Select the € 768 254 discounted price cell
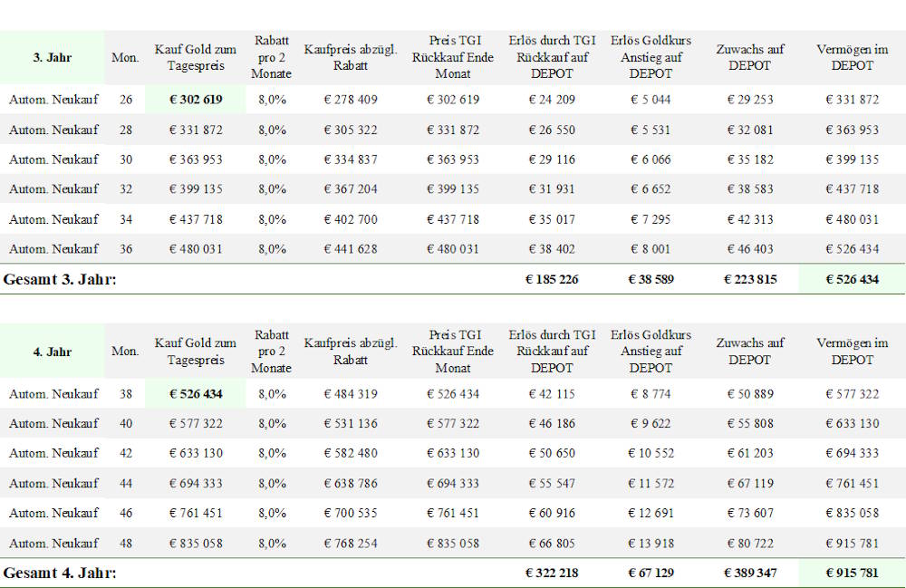906x588 pixels. click(x=351, y=544)
